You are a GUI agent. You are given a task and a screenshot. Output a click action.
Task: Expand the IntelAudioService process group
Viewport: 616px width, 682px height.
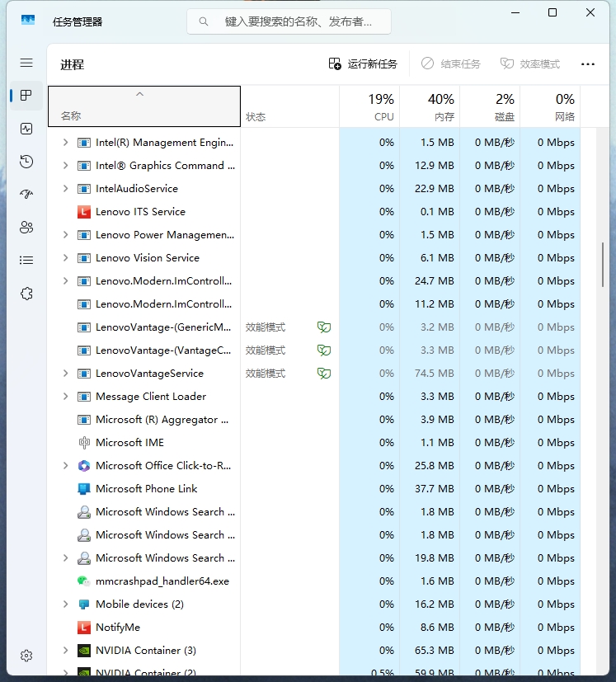pos(65,188)
